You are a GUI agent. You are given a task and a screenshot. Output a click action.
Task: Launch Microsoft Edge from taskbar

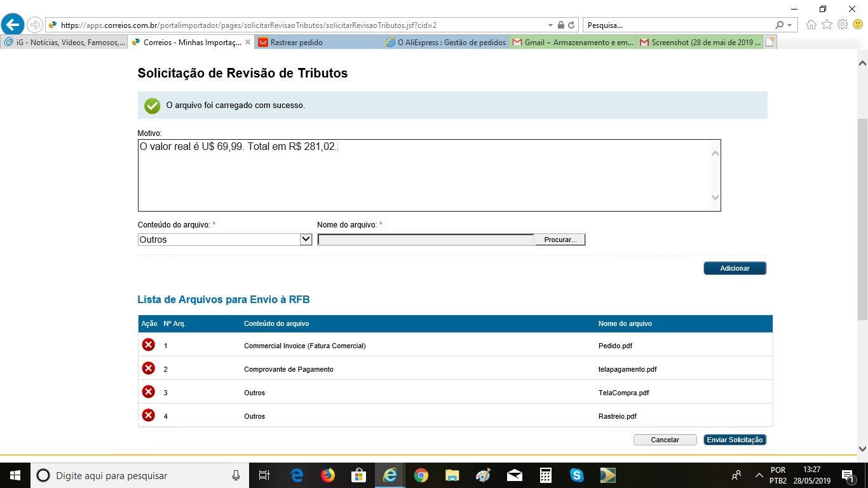click(x=297, y=475)
